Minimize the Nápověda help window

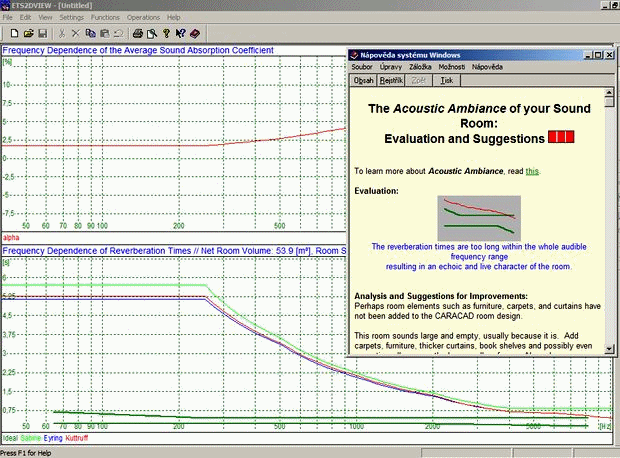pos(588,55)
